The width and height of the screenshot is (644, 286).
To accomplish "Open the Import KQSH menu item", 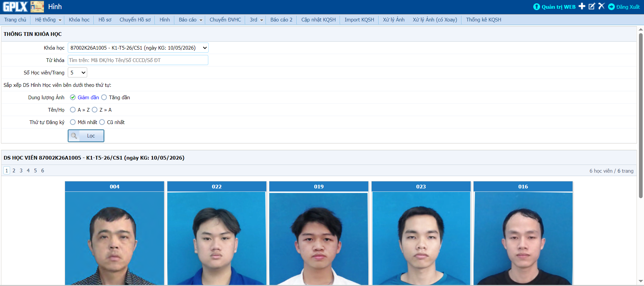I will point(359,20).
